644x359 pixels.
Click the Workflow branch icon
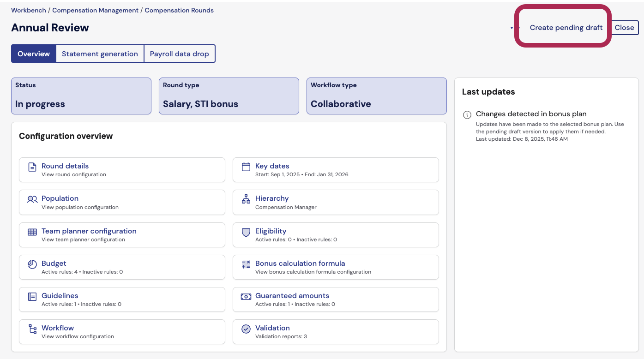pos(32,329)
